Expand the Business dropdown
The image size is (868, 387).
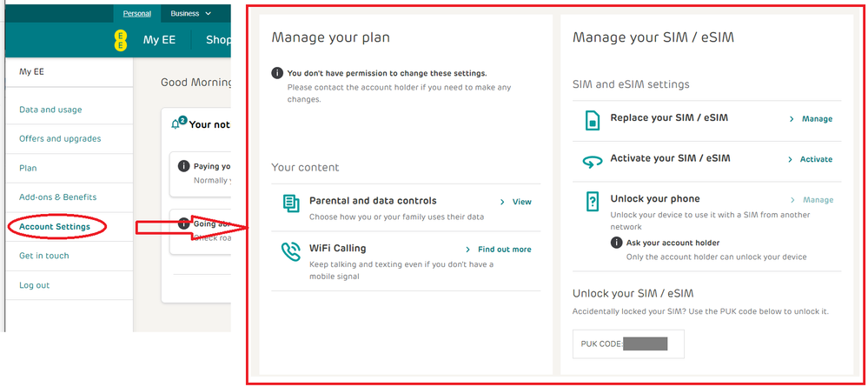coord(190,13)
